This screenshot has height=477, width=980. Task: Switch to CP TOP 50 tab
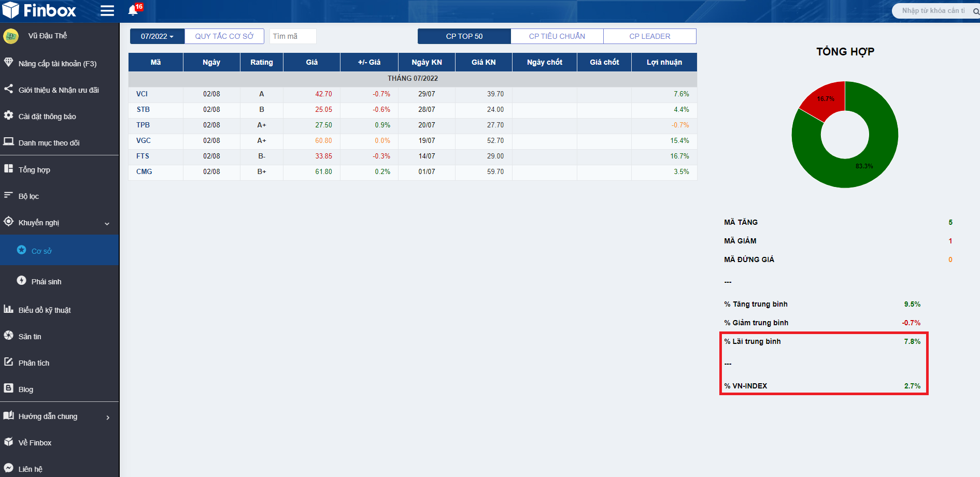[x=464, y=36]
